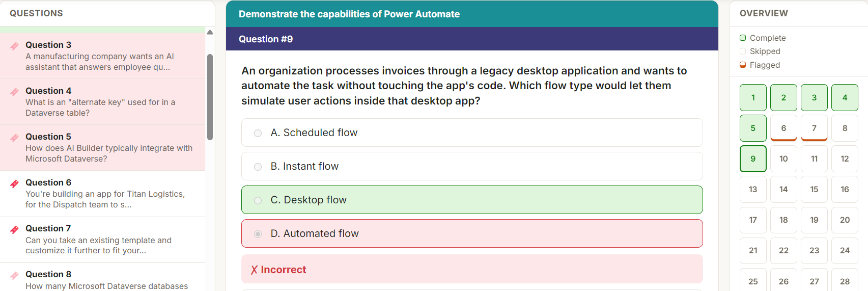Jump to question 1 in overview grid
This screenshot has height=291, width=868.
pyautogui.click(x=753, y=97)
